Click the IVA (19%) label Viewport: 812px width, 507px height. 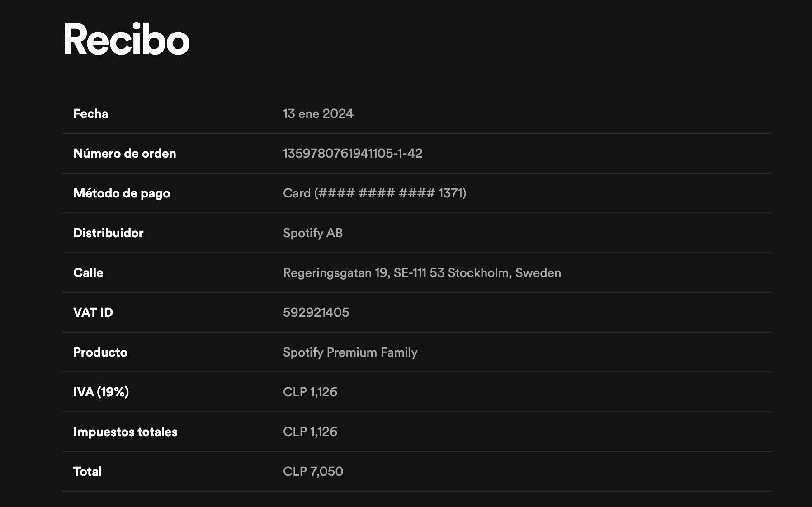[x=101, y=392]
